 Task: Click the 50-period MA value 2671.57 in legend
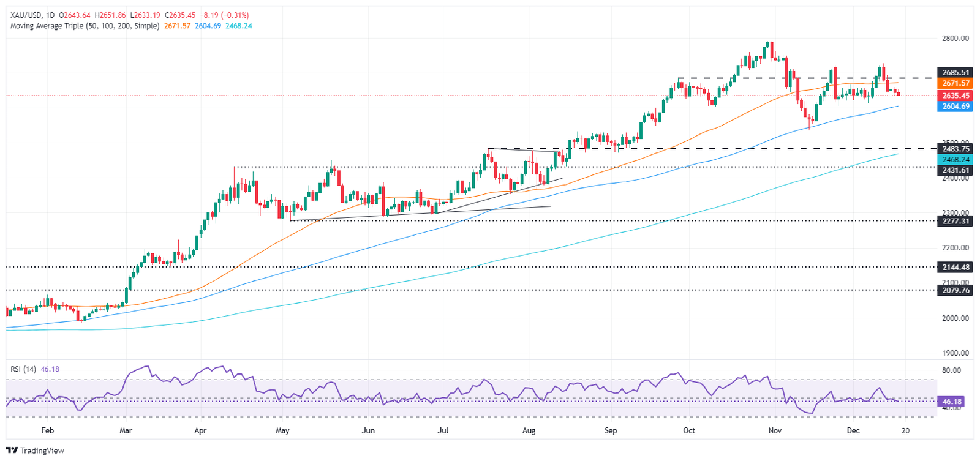(177, 26)
